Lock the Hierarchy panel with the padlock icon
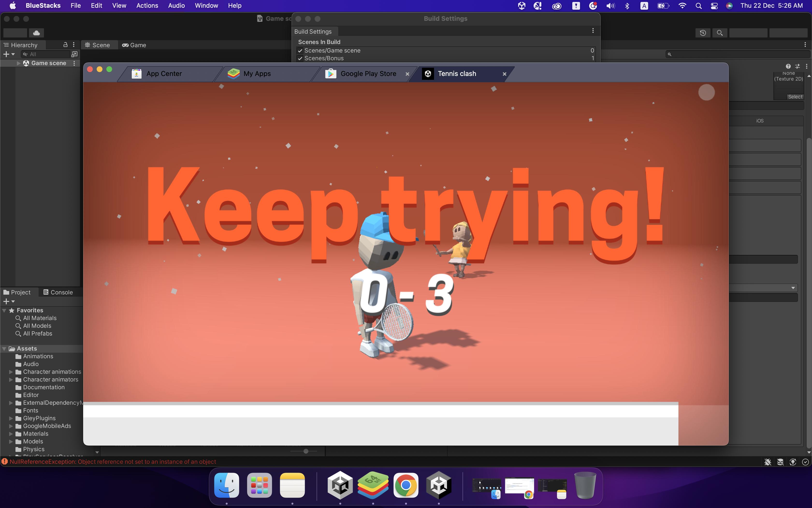The height and width of the screenshot is (508, 812). (65, 45)
